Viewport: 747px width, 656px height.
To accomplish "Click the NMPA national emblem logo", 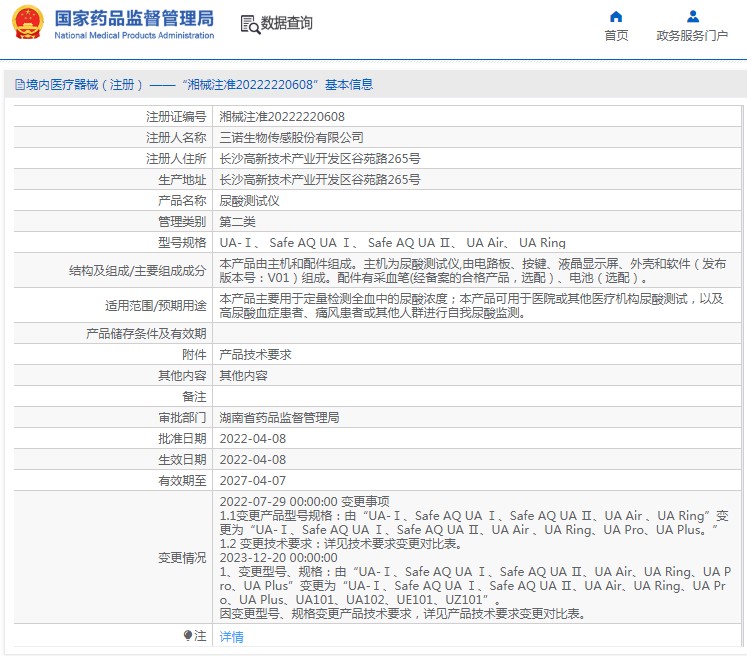I will [x=28, y=22].
